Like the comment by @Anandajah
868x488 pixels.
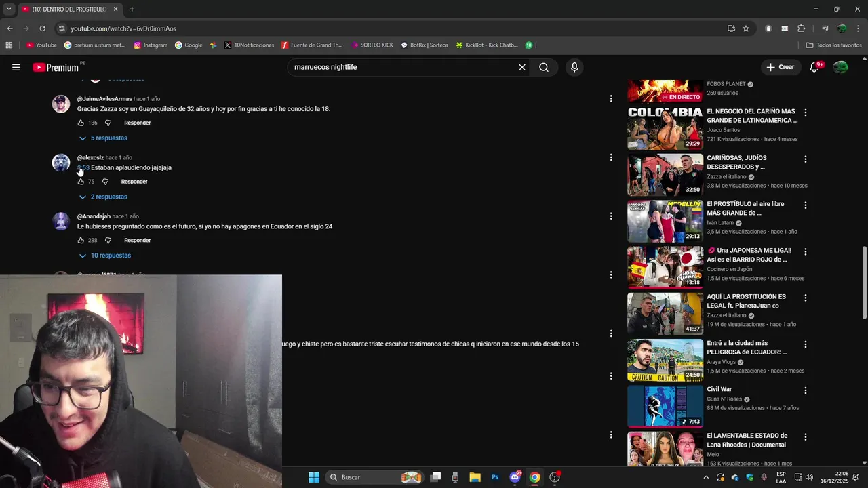pyautogui.click(x=81, y=241)
